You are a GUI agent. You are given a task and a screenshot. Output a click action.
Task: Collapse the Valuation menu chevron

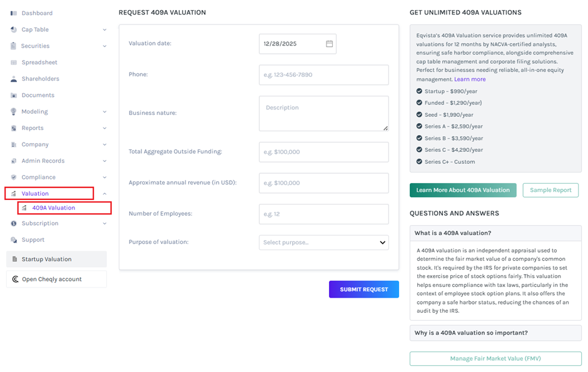104,194
